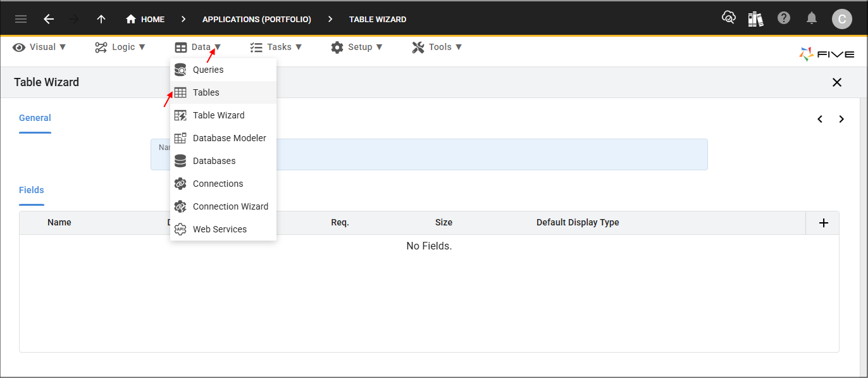The width and height of the screenshot is (868, 378).
Task: Click the user avatar C
Action: pyautogui.click(x=841, y=19)
